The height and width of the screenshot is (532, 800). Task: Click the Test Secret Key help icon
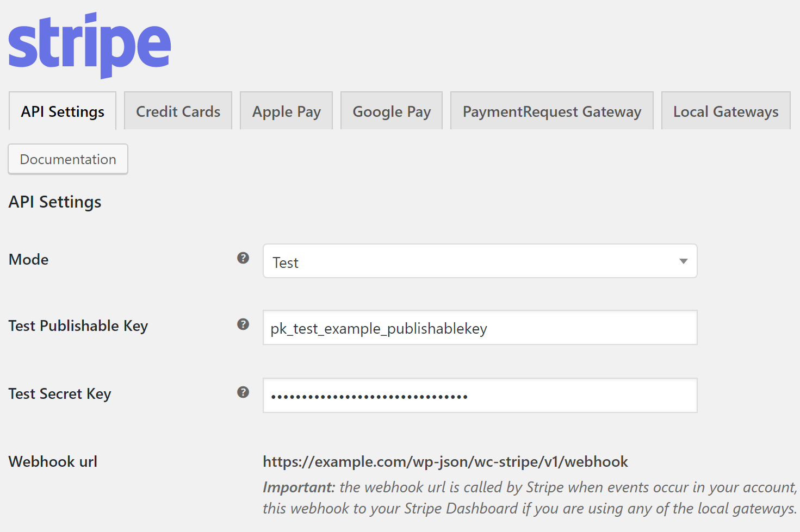pyautogui.click(x=243, y=392)
